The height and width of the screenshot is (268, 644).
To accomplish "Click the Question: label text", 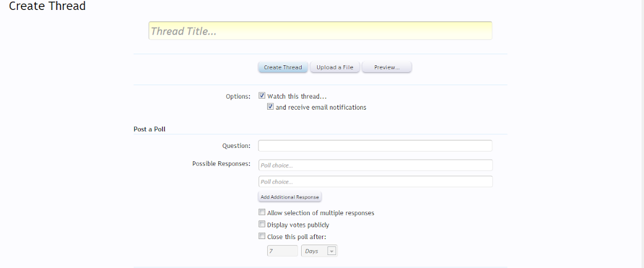I will click(236, 146).
